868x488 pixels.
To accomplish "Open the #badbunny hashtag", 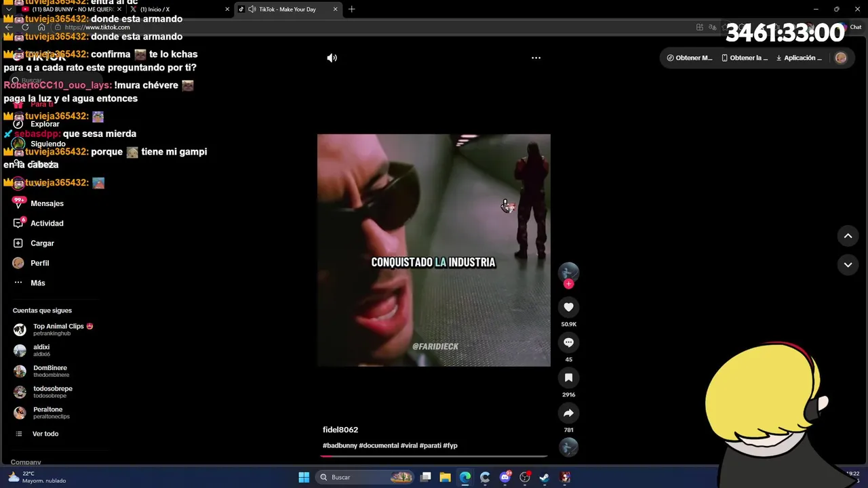I will 340,445.
